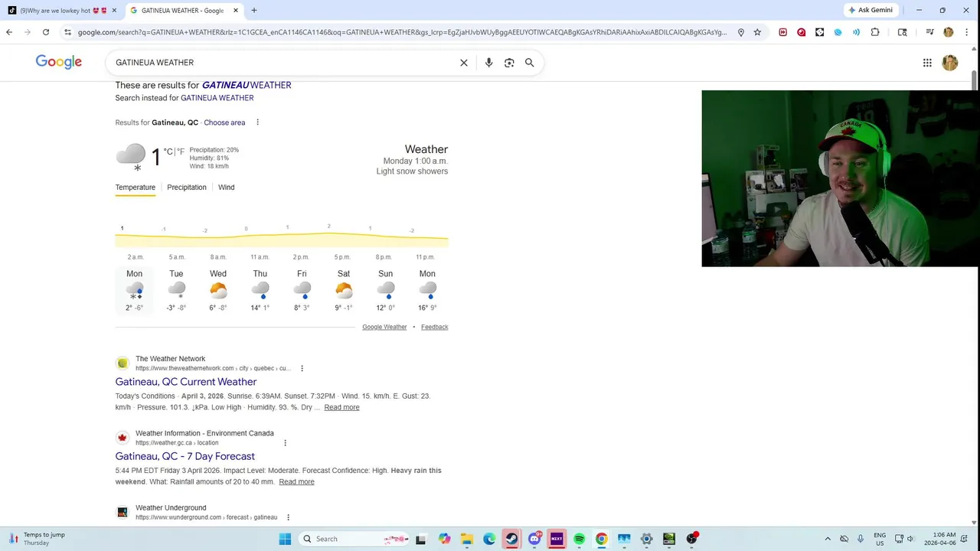
Task: Select the Precipitation tab
Action: (x=187, y=187)
